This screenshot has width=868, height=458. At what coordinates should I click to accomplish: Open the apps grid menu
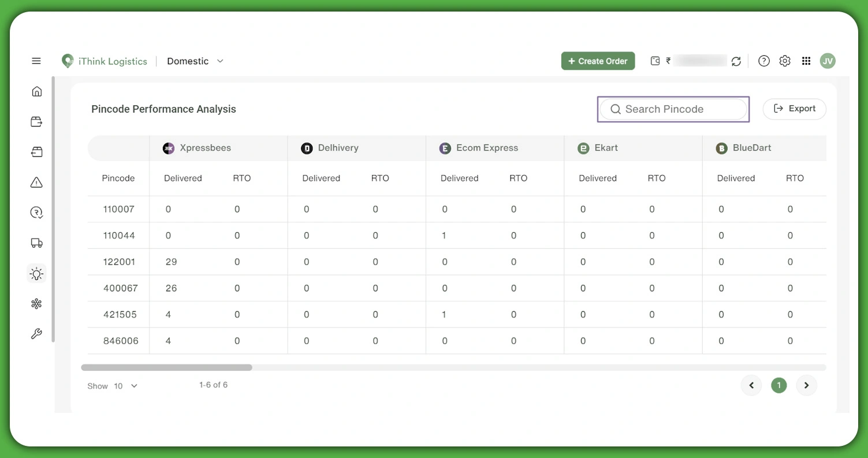[806, 61]
